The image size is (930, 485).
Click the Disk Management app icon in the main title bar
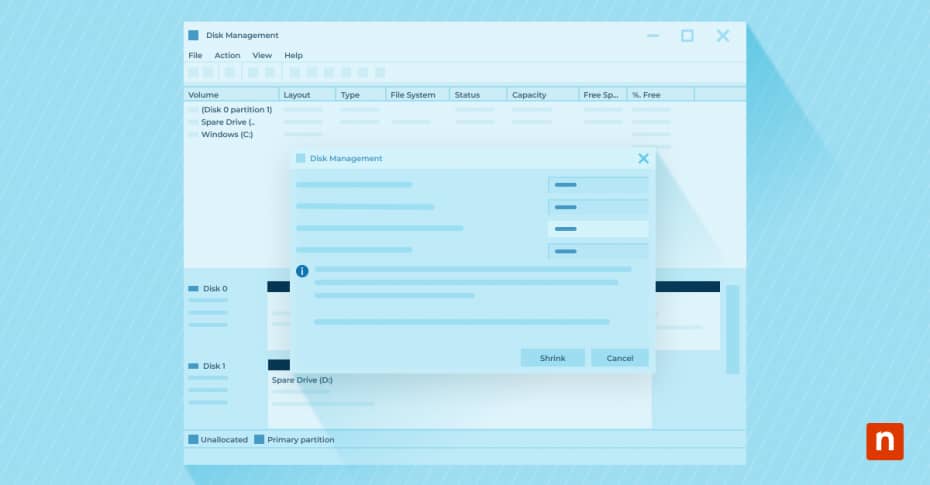click(193, 36)
